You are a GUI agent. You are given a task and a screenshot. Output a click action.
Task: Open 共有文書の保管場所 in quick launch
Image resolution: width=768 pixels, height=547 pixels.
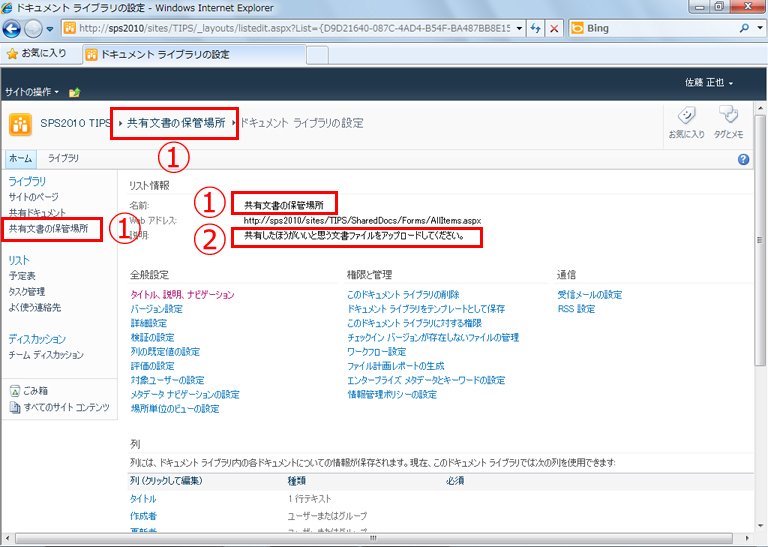click(48, 228)
